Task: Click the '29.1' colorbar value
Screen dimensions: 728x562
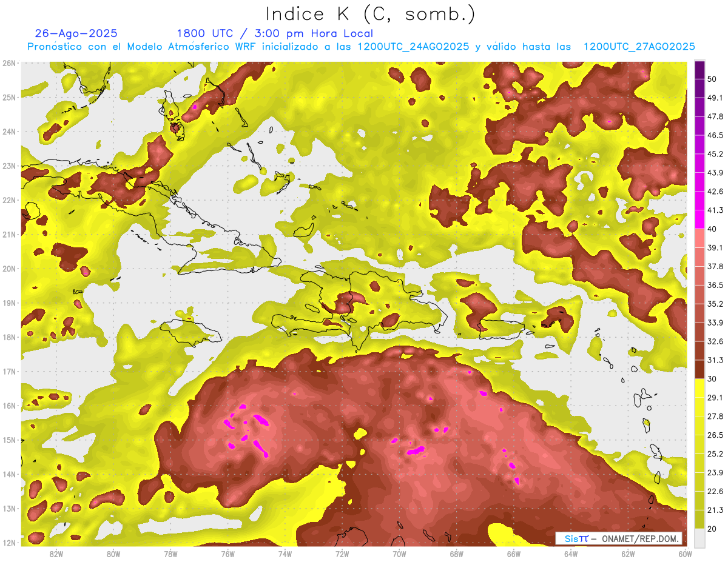Action: [715, 397]
